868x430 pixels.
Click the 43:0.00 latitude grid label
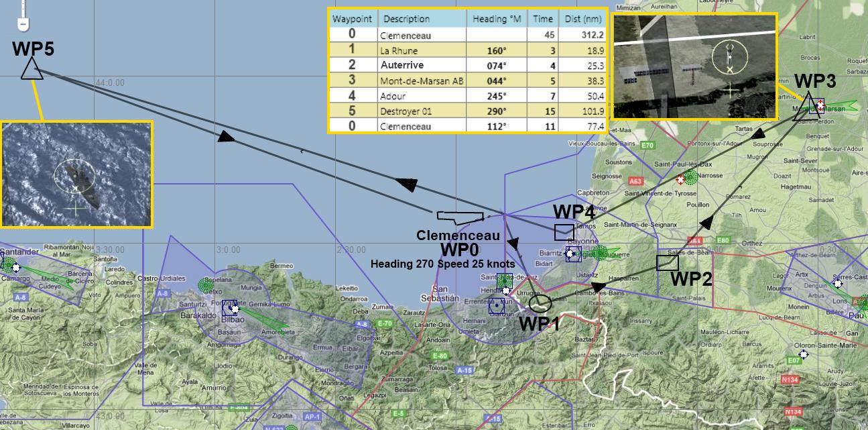point(110,417)
